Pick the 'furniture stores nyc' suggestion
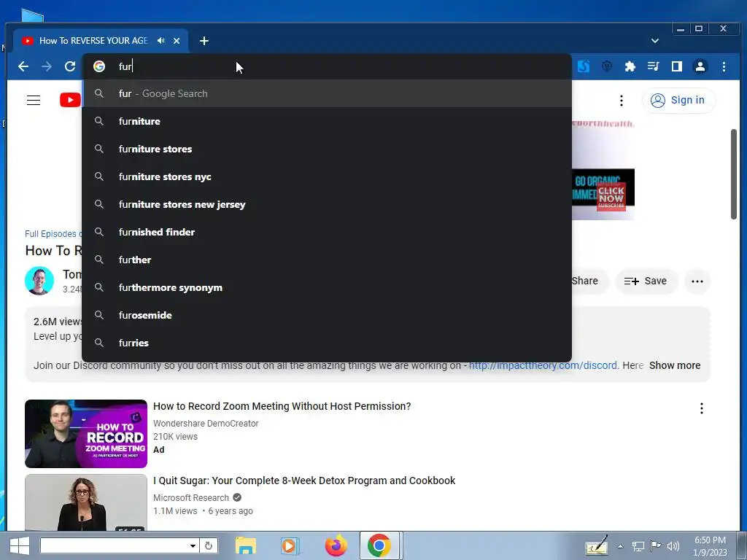The width and height of the screenshot is (747, 560). (327, 176)
